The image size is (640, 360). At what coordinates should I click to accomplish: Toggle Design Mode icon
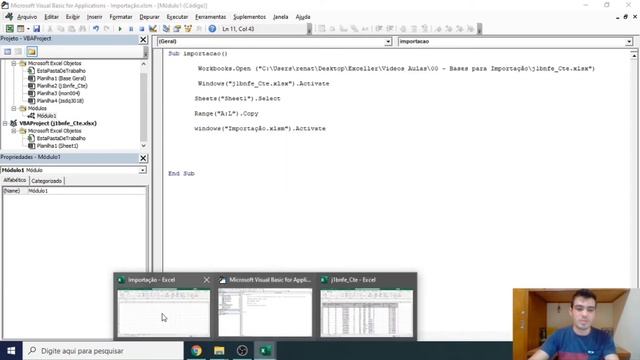point(153,29)
